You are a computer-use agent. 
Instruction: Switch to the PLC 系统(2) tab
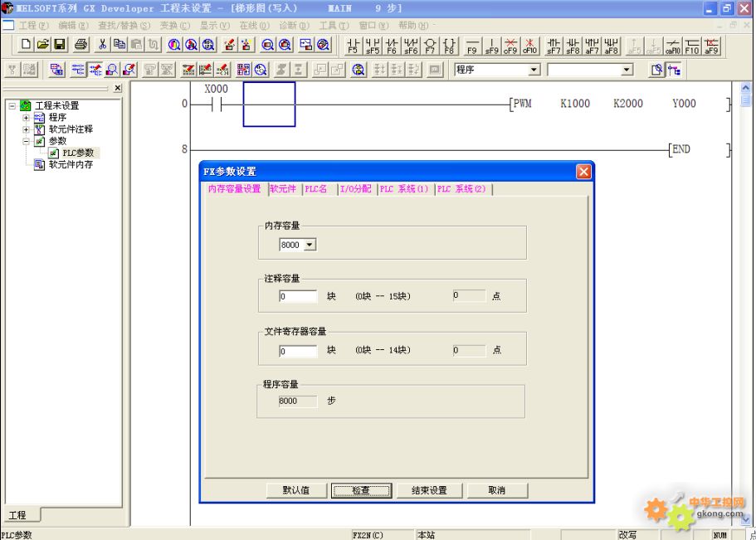462,189
